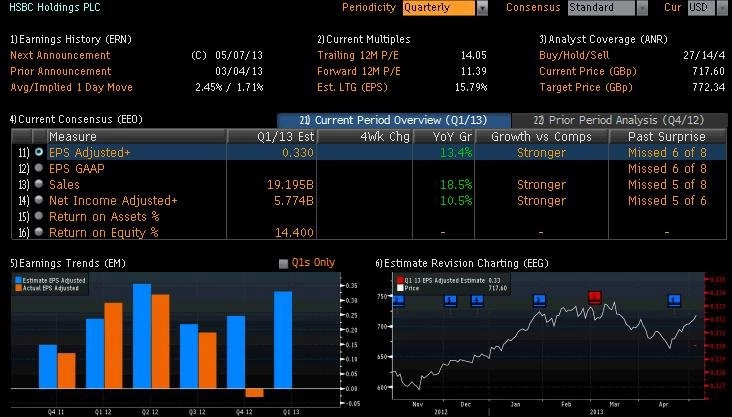This screenshot has height=417, width=732.
Task: Click the Q4 11 blue estimate bar
Action: click(48, 366)
